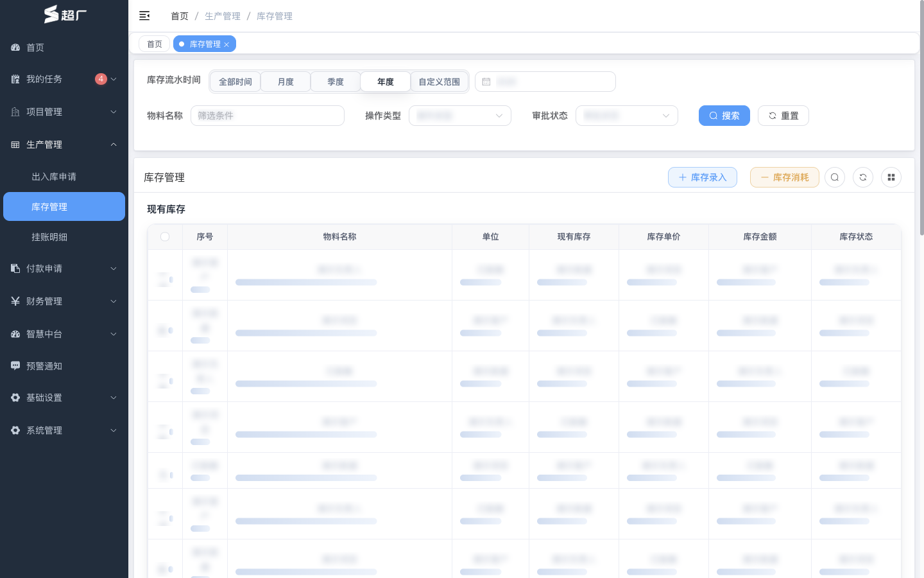Click the 财务管理 yen icon

click(x=15, y=301)
